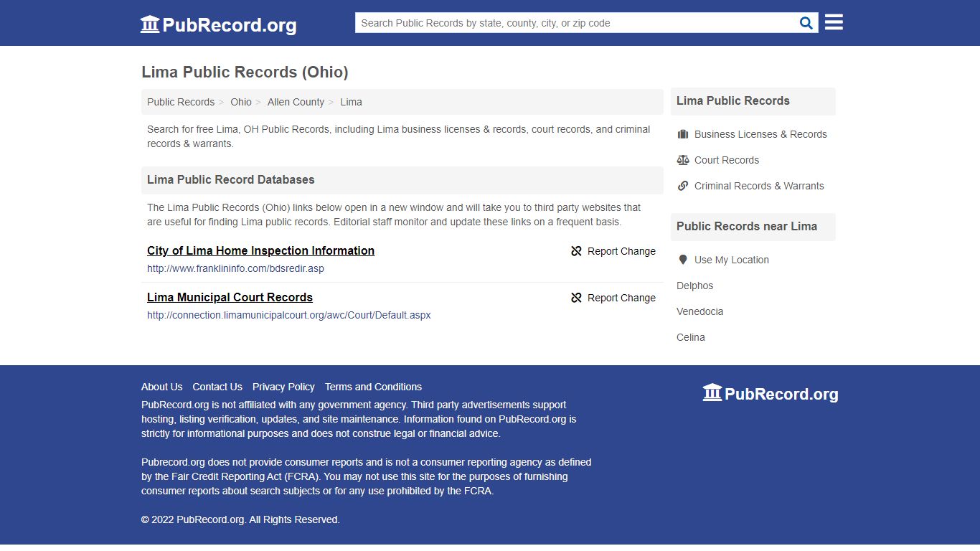
Task: Open Lima Municipal Court Records link
Action: coord(230,297)
